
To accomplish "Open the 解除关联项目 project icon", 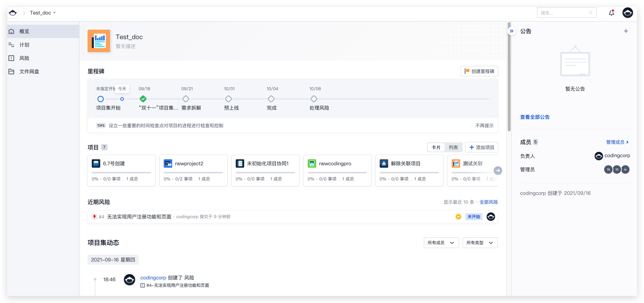I will tap(384, 163).
